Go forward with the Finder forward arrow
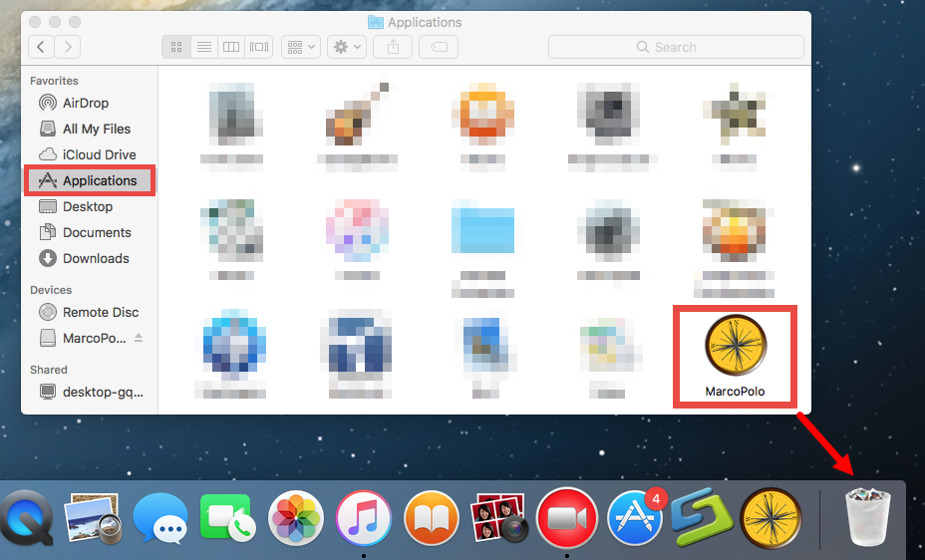The height and width of the screenshot is (560, 925). click(x=68, y=47)
